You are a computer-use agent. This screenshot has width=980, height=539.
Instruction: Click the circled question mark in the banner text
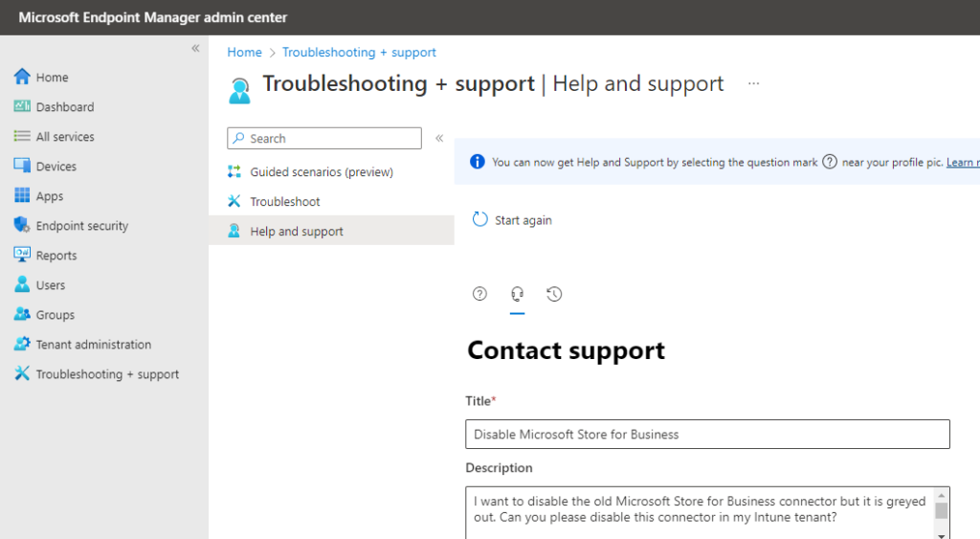[x=830, y=162]
